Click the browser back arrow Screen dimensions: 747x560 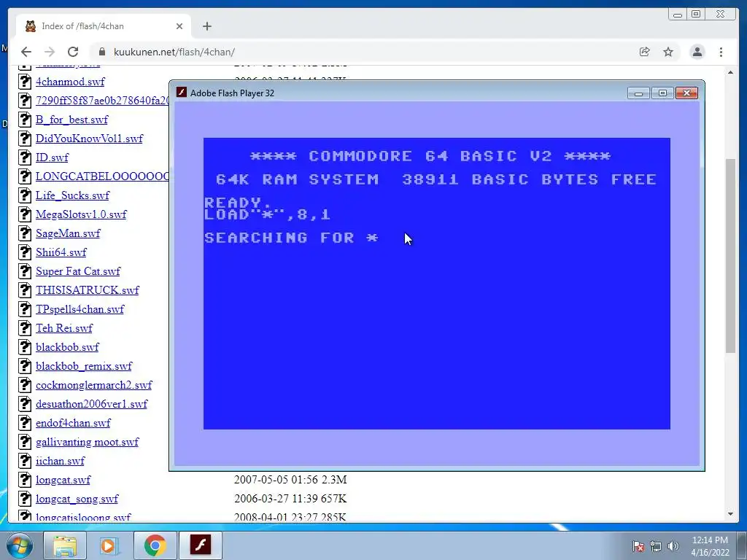click(x=26, y=52)
